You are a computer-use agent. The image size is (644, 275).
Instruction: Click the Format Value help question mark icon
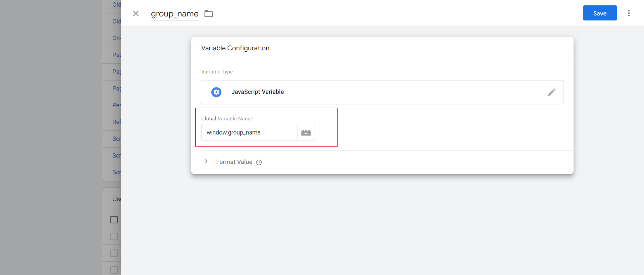pos(259,162)
